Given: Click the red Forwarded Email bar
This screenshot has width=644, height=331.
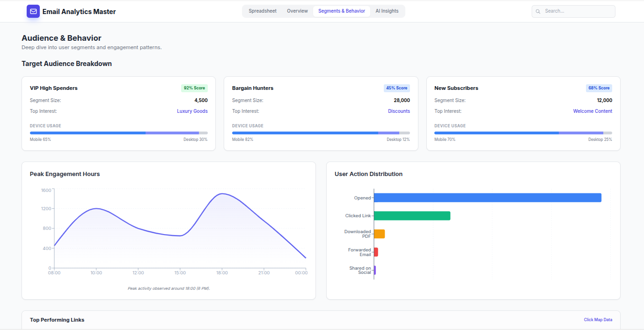Looking at the screenshot, I should [x=376, y=252].
